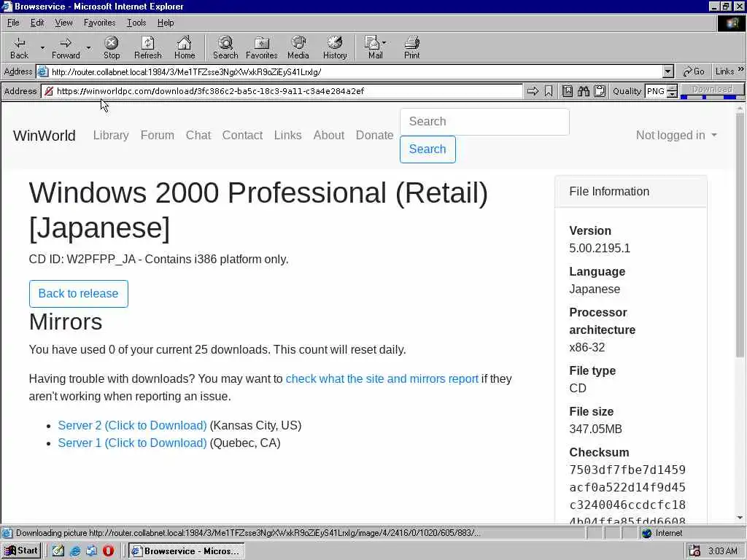Open the Start menu
Image resolution: width=747 pixels, height=560 pixels.
tap(21, 551)
